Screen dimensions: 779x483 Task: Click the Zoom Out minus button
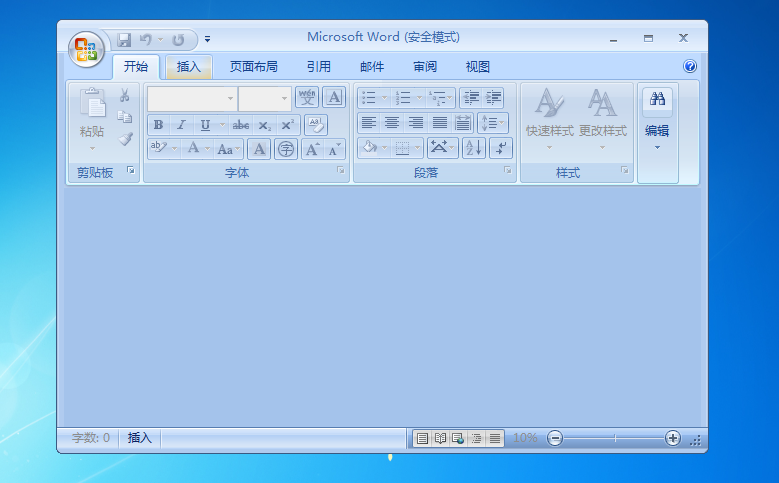coord(555,438)
